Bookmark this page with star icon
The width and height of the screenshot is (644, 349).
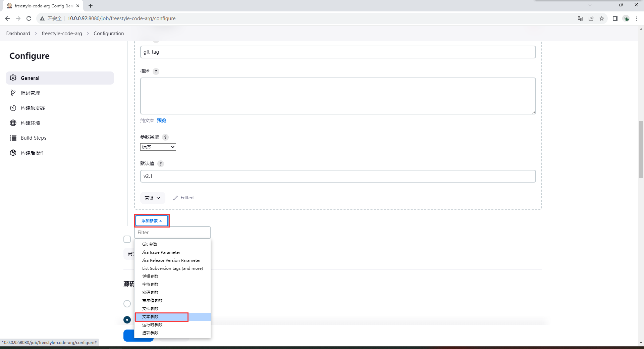click(602, 18)
